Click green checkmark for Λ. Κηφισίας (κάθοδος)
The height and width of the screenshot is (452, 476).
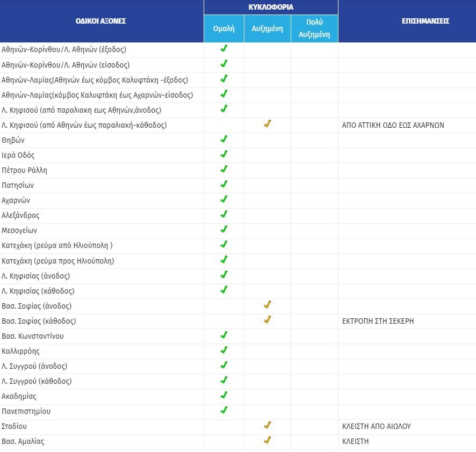coord(224,290)
